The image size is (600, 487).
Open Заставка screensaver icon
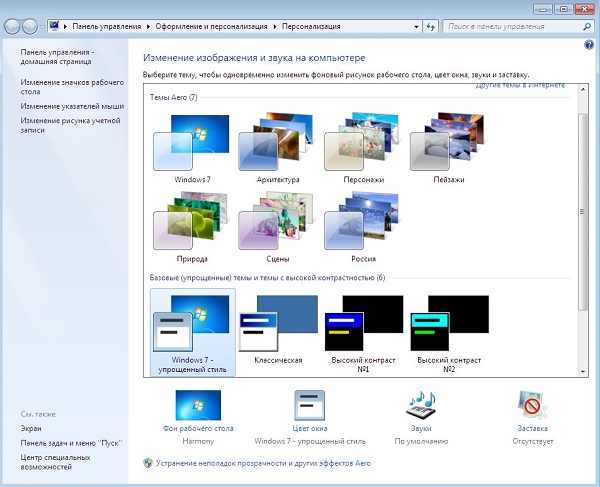click(532, 406)
